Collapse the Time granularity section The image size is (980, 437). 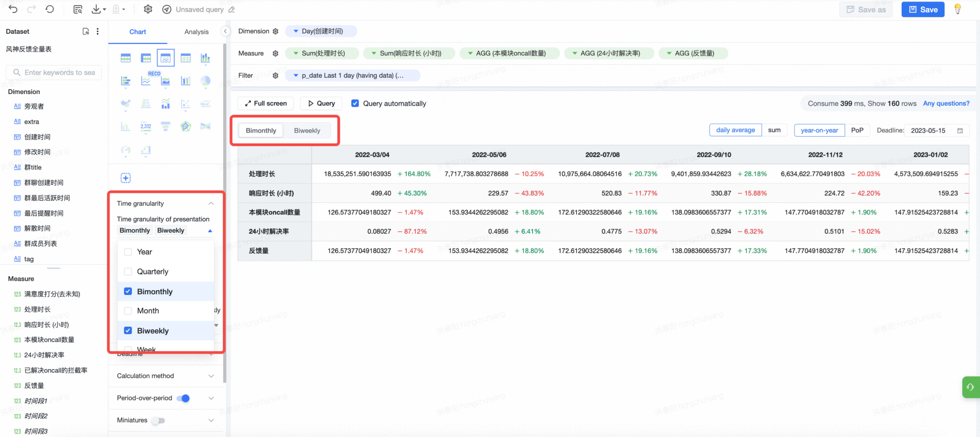tap(211, 203)
